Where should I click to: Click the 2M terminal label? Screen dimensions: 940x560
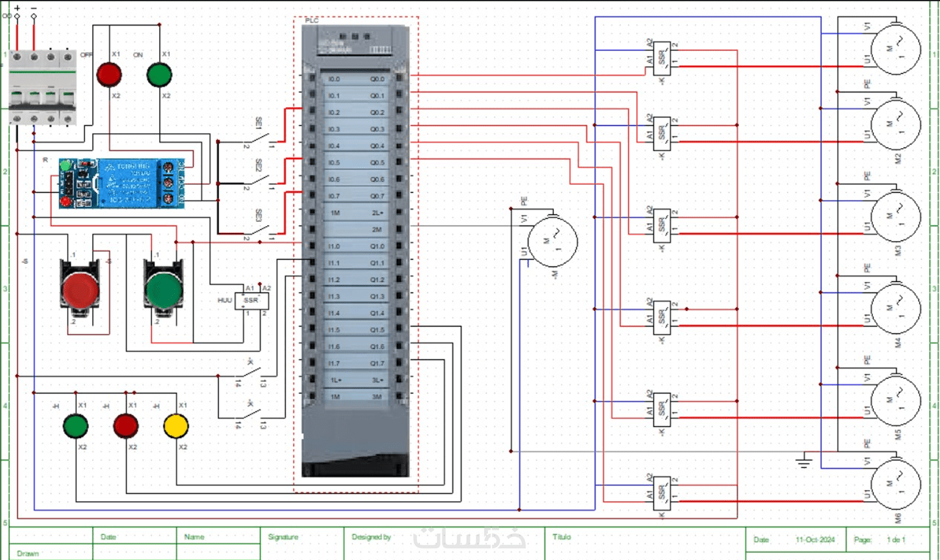377,229
